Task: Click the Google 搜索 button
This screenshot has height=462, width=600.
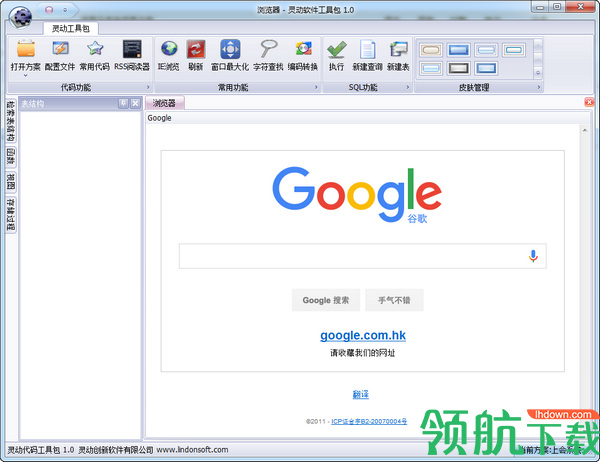Action: (326, 300)
